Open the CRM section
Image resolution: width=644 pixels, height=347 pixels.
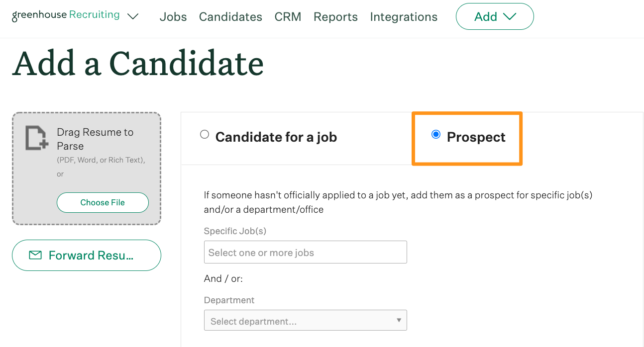(x=288, y=17)
